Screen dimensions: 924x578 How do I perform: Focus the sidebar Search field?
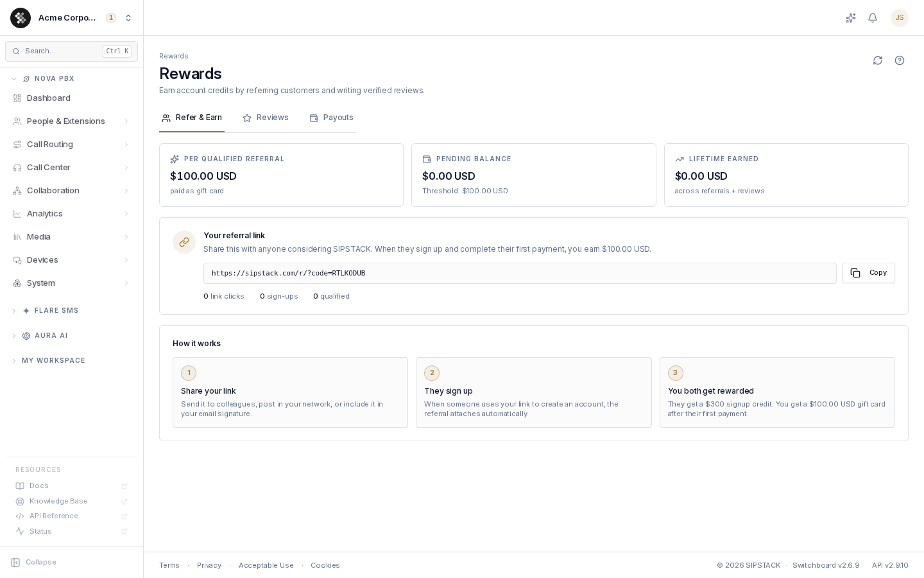pos(71,51)
